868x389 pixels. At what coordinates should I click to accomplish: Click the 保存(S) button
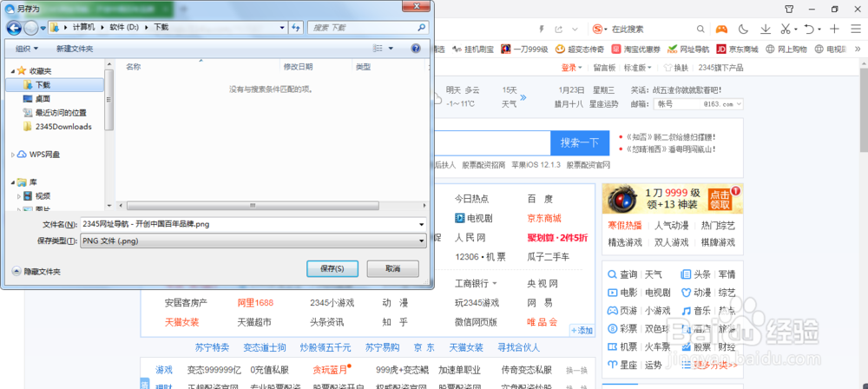click(x=332, y=268)
